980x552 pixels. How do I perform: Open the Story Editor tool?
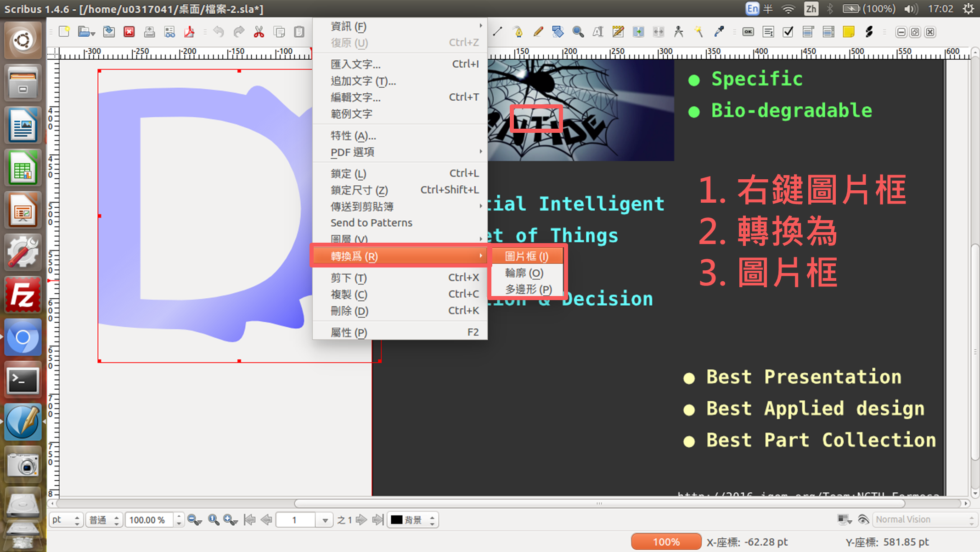pyautogui.click(x=618, y=32)
